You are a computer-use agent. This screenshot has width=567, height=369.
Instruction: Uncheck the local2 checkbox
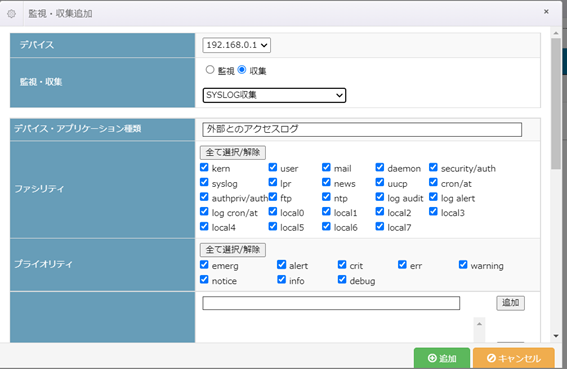click(x=380, y=211)
